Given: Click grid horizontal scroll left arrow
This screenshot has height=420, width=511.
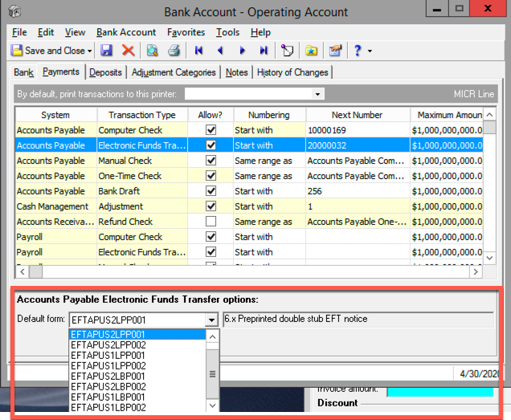Looking at the screenshot, I should click(22, 271).
